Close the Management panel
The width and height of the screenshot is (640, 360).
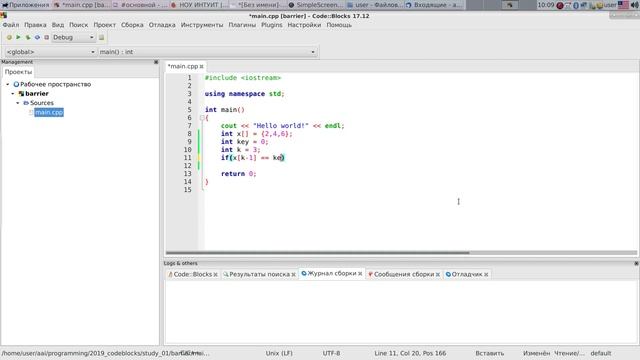tap(156, 62)
